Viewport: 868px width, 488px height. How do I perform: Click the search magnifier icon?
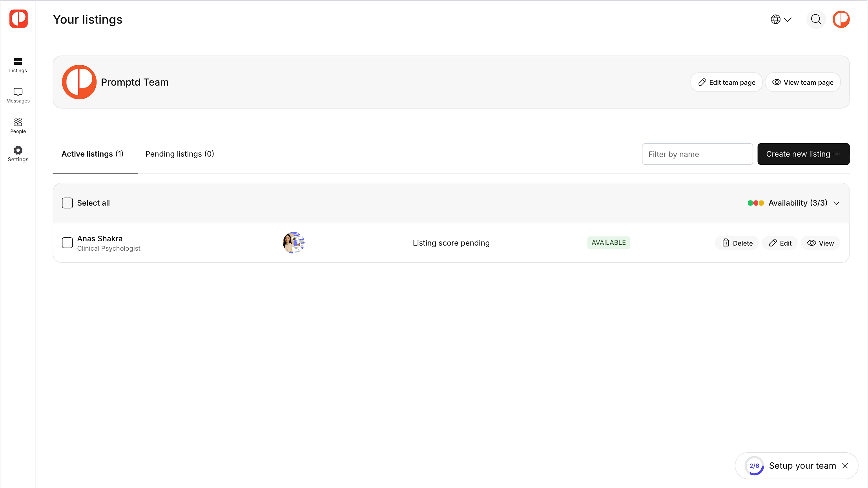[816, 19]
